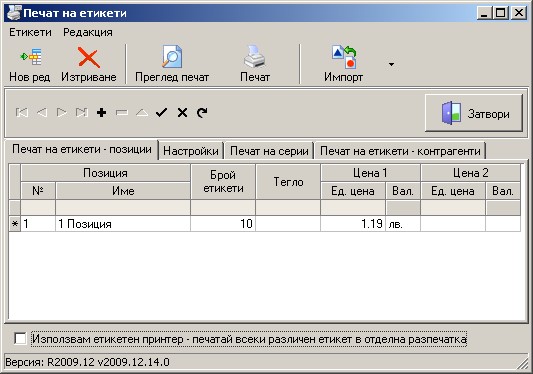Close the Печат на етикети window

519,13
